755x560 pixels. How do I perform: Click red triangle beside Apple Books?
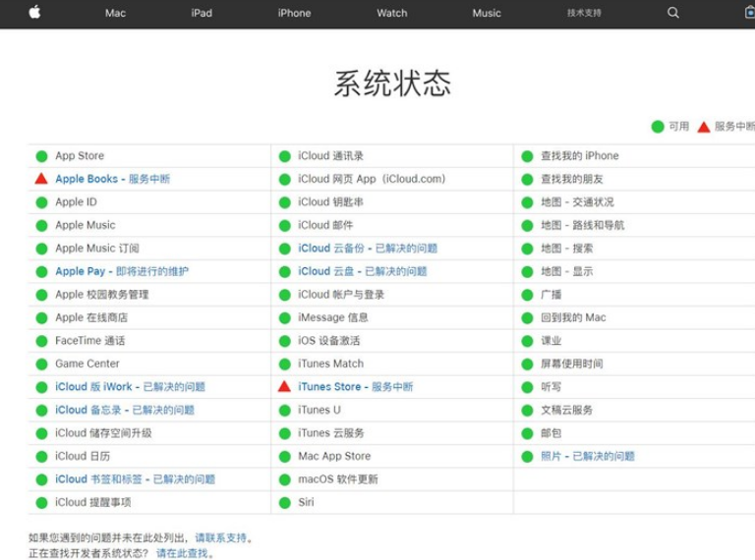click(41, 179)
